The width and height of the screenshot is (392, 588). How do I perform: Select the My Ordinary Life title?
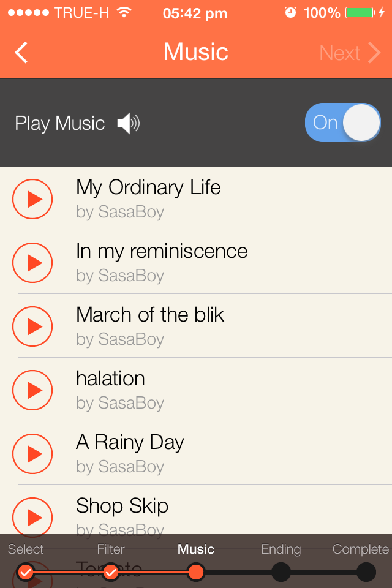pos(148,187)
